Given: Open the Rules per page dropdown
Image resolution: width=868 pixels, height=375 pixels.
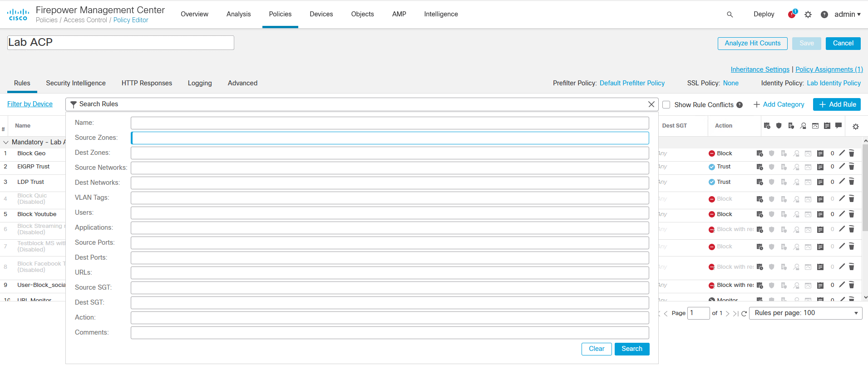Looking at the screenshot, I should coord(805,313).
